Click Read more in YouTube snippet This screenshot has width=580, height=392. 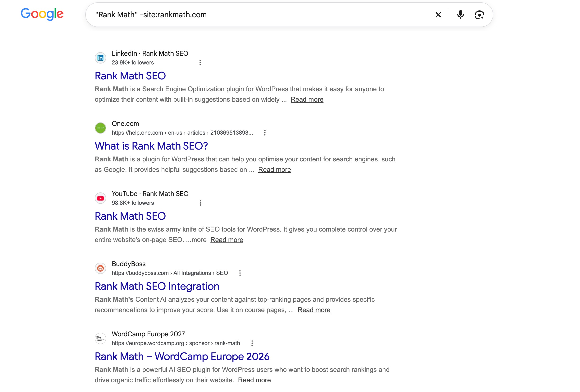click(x=227, y=240)
